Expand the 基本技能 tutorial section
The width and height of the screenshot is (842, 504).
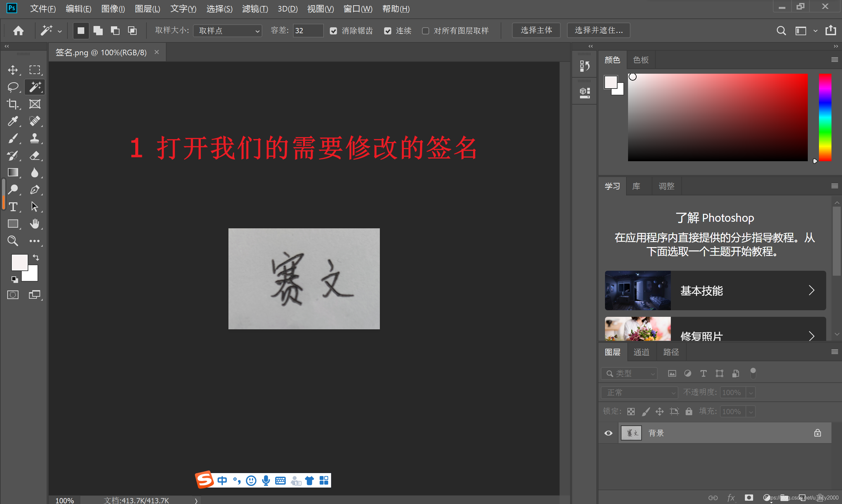coord(715,291)
